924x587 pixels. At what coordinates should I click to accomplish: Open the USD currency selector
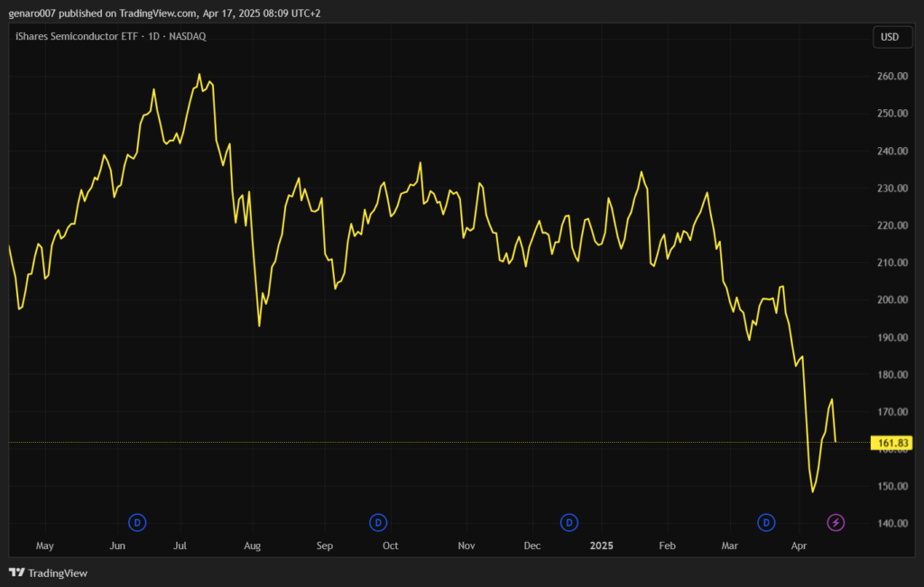tap(889, 37)
